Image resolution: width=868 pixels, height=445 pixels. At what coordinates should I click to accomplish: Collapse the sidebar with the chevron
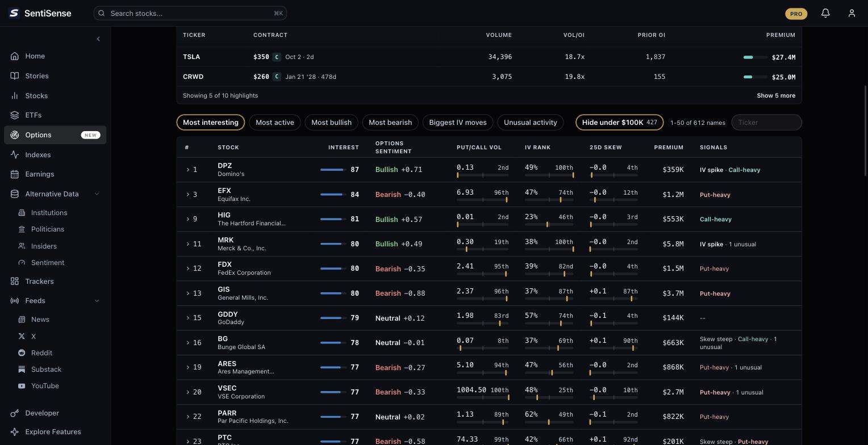(x=98, y=39)
